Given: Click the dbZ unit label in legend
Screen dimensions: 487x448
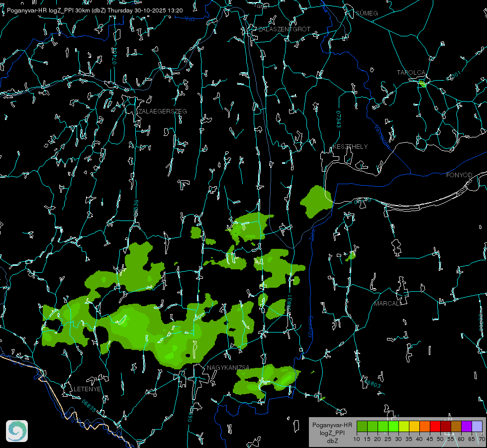Looking at the screenshot, I should click(x=332, y=441).
